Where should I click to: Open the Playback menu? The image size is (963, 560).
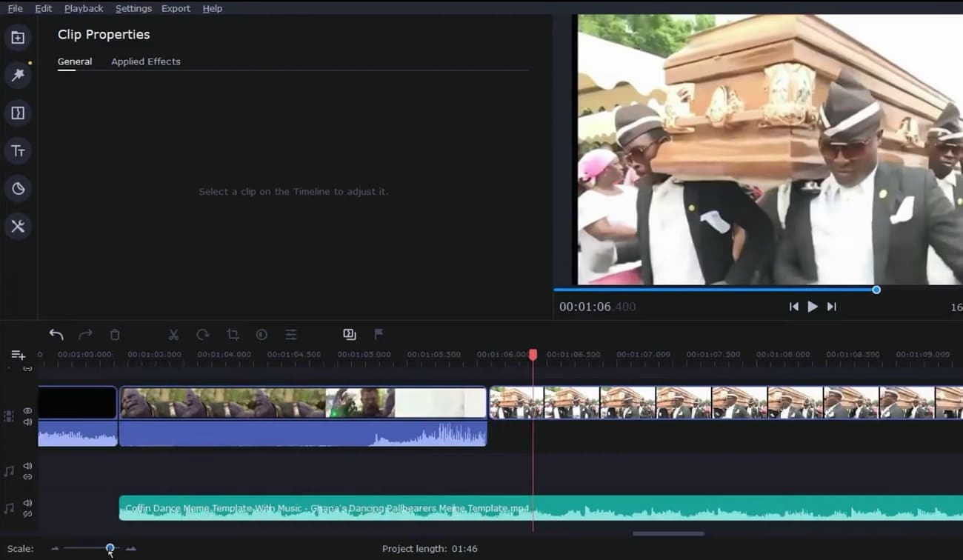pyautogui.click(x=84, y=8)
